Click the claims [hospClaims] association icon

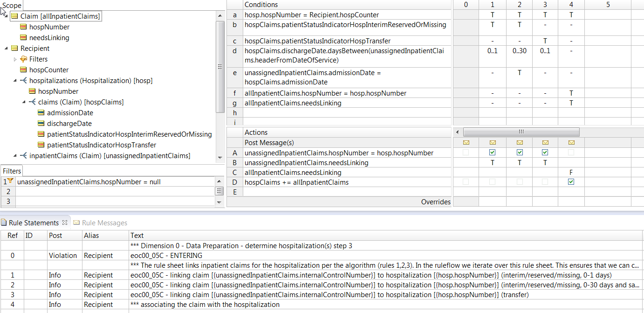point(32,102)
